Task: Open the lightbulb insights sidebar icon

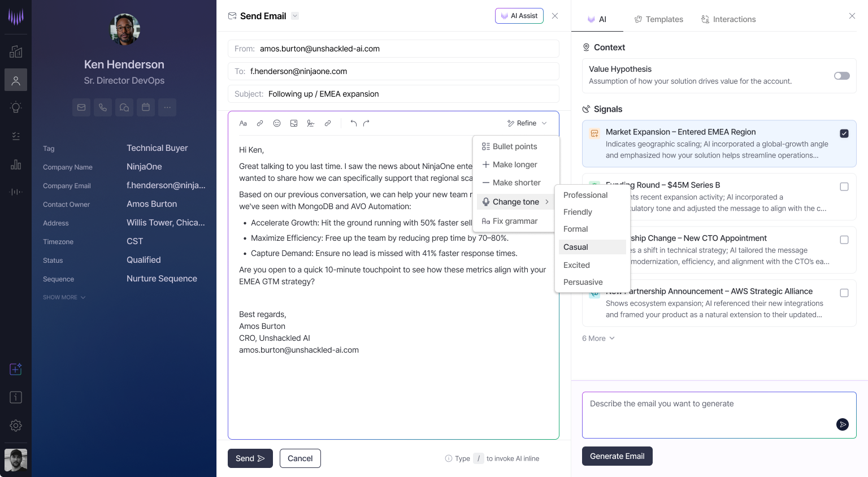Action: point(16,107)
